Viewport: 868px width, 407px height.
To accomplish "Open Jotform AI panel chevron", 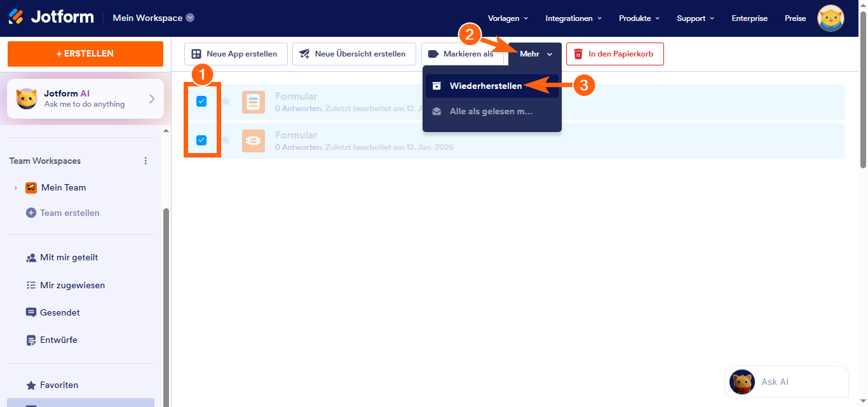I will click(152, 98).
